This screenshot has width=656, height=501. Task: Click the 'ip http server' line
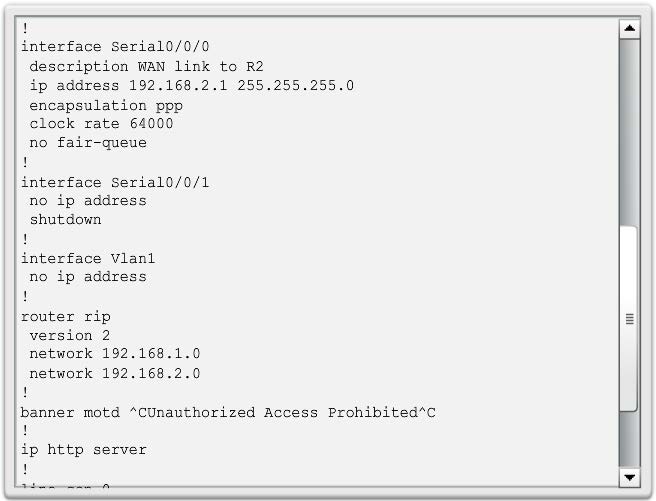point(83,450)
